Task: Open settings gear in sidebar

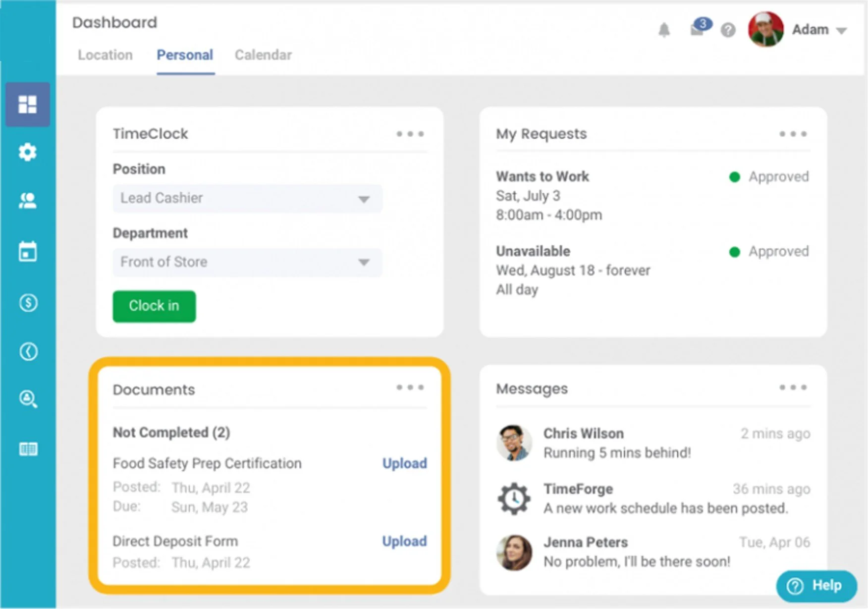Action: pyautogui.click(x=28, y=152)
